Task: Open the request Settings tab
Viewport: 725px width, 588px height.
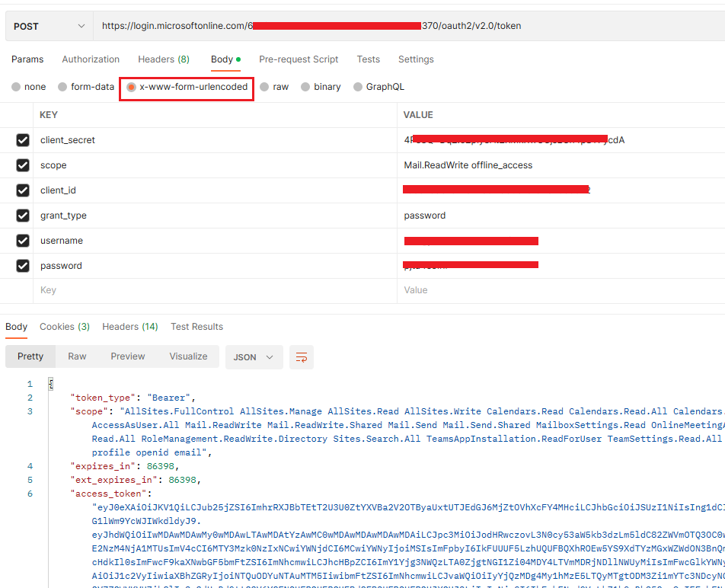Action: (416, 59)
